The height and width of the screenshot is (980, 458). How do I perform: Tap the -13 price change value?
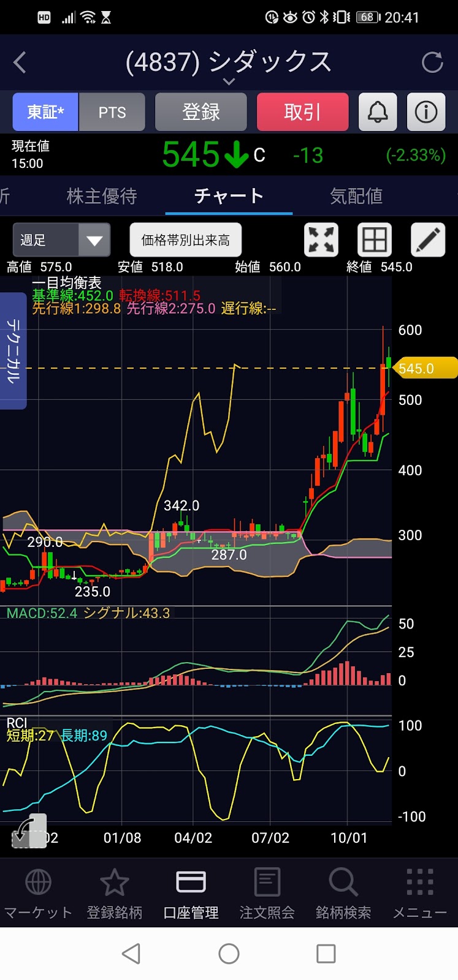tap(308, 155)
